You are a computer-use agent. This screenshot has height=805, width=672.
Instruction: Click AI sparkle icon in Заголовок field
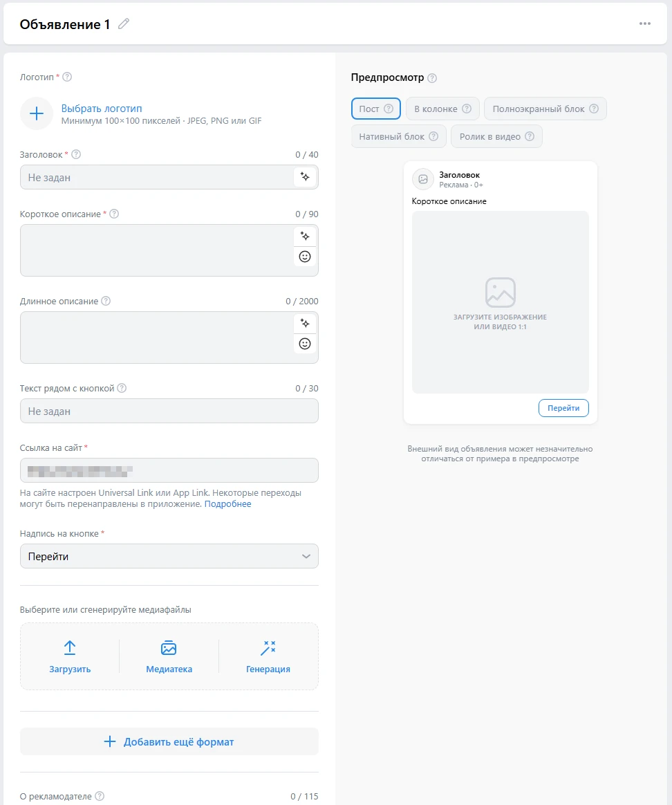(x=305, y=177)
